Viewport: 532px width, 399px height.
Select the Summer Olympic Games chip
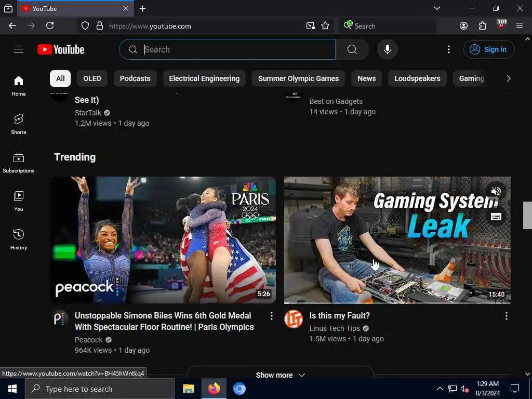(x=298, y=78)
